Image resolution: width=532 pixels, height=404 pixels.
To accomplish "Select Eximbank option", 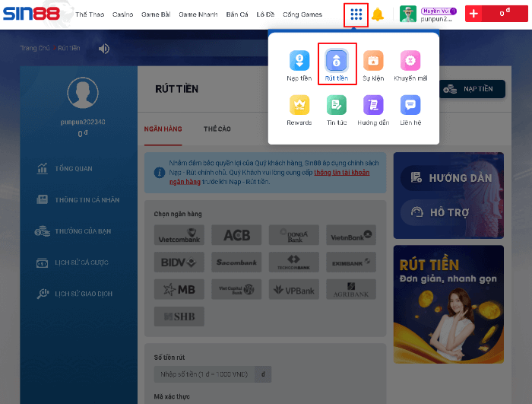I will [351, 262].
